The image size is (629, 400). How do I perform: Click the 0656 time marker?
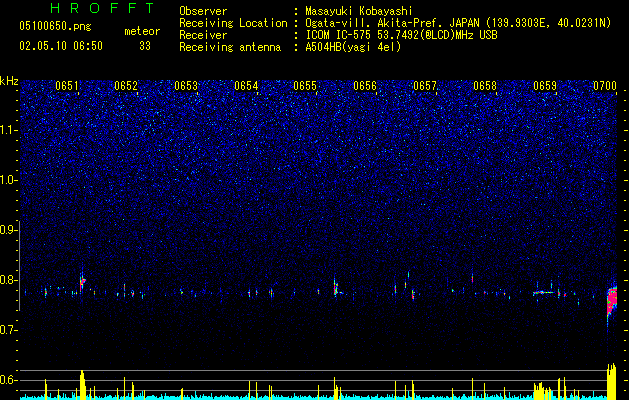(365, 86)
